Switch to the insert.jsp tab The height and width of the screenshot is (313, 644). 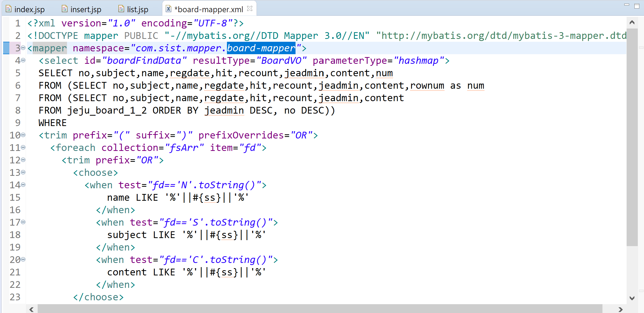click(86, 10)
